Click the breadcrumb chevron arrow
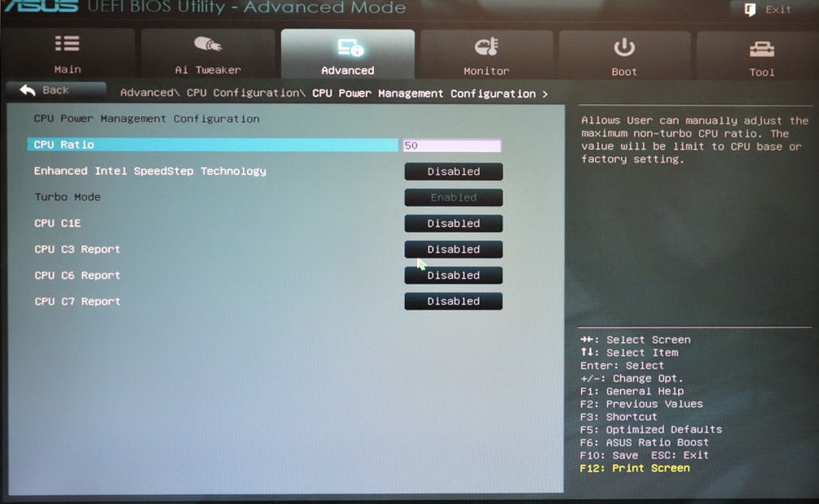 tap(545, 94)
